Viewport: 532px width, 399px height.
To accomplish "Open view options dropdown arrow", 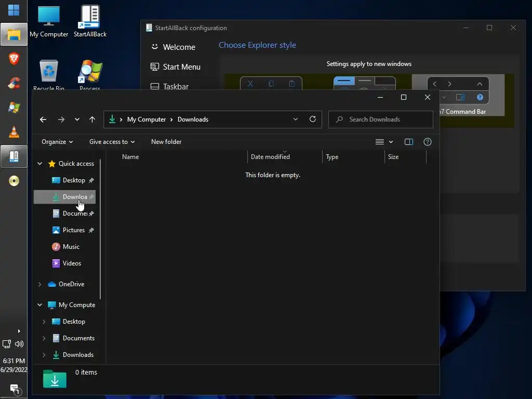I will point(391,142).
